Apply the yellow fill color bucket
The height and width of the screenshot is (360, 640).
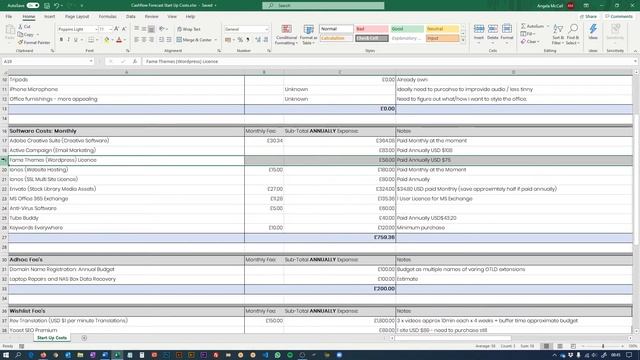coord(107,40)
